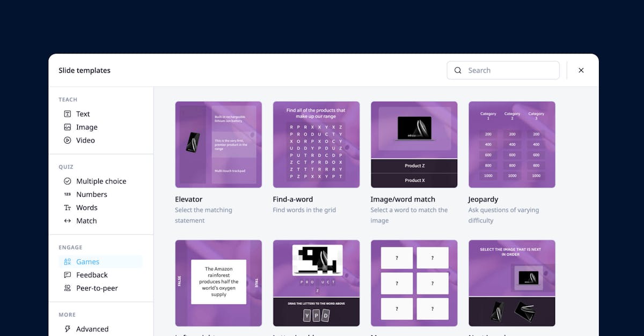Select the Text template icon
Screen dimensions: 644x336
[x=68, y=114]
